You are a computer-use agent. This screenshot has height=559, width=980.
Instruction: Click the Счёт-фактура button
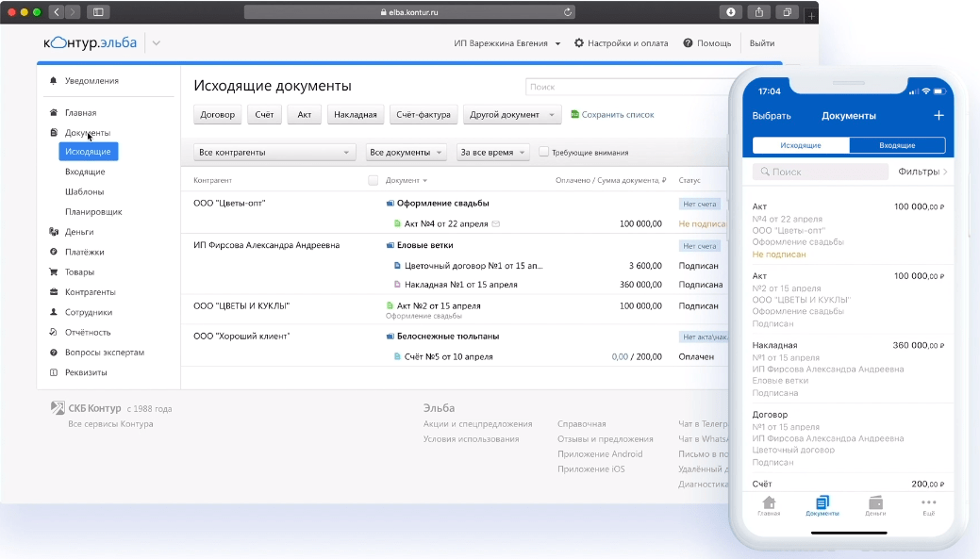[423, 115]
